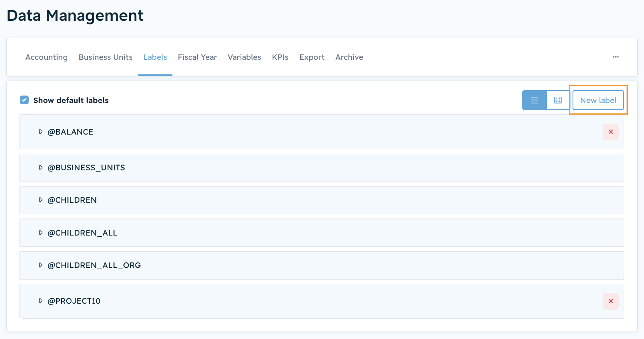The image size is (644, 339).
Task: Click the @BALANCE label name
Action: [70, 132]
